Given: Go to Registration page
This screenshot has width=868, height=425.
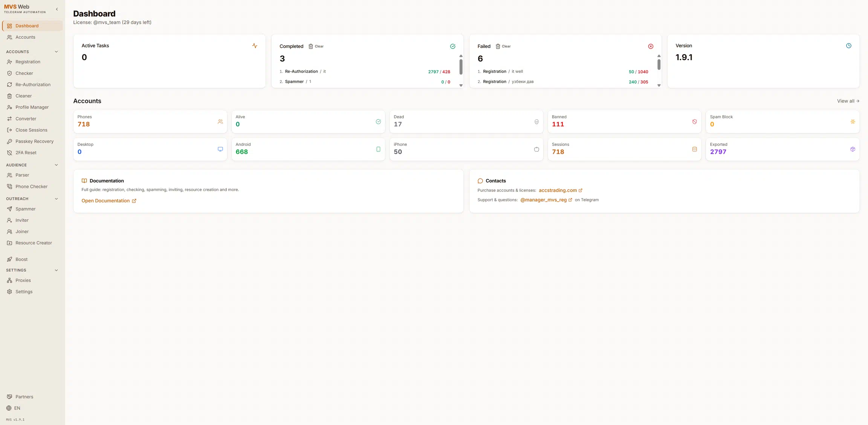Looking at the screenshot, I should [x=32, y=62].
